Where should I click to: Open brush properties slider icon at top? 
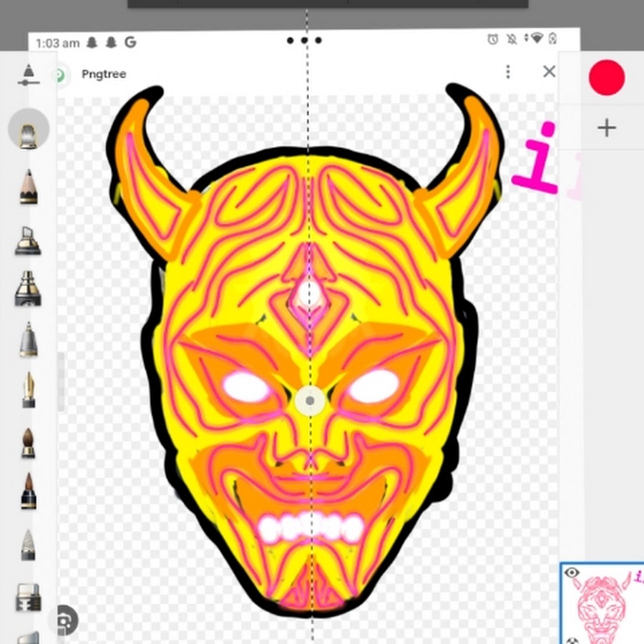pos(28,75)
